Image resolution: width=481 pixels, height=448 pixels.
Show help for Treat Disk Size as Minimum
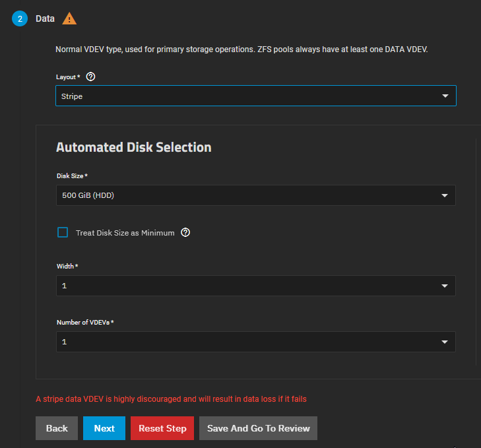point(185,232)
